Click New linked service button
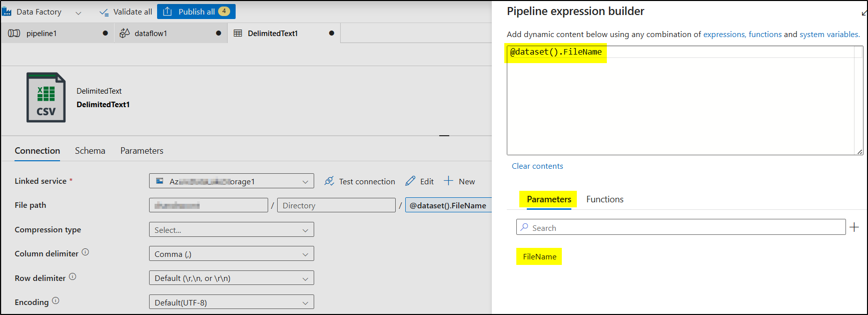868x315 pixels. 459,181
